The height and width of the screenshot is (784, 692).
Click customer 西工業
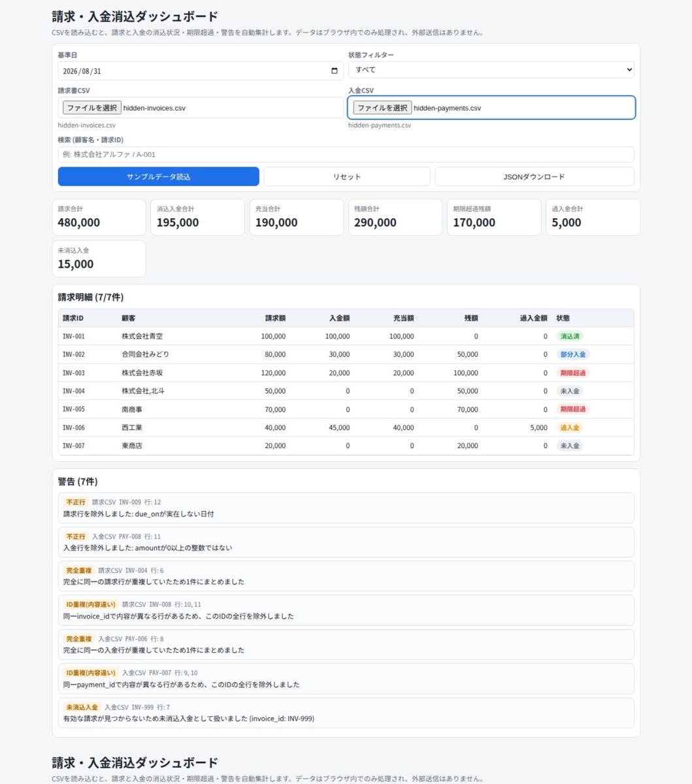[132, 428]
